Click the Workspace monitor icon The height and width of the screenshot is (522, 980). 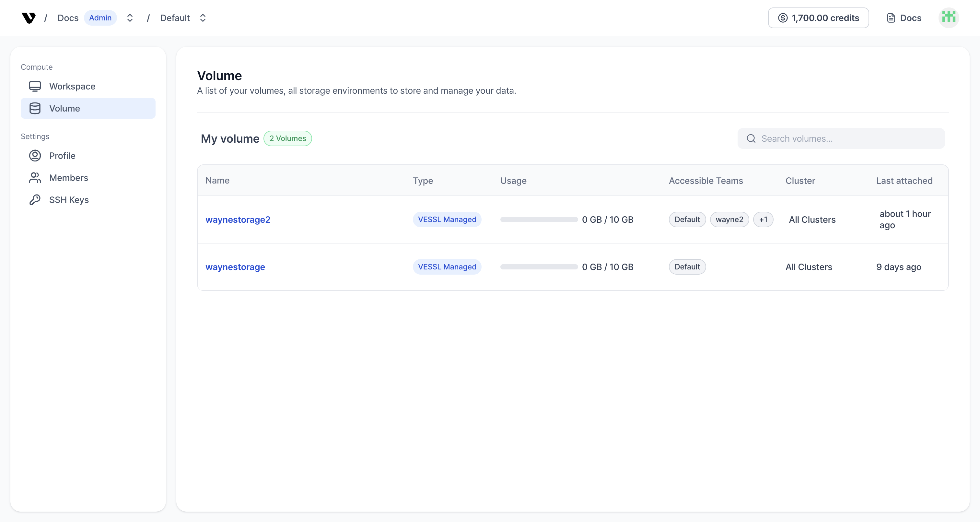[x=35, y=87]
